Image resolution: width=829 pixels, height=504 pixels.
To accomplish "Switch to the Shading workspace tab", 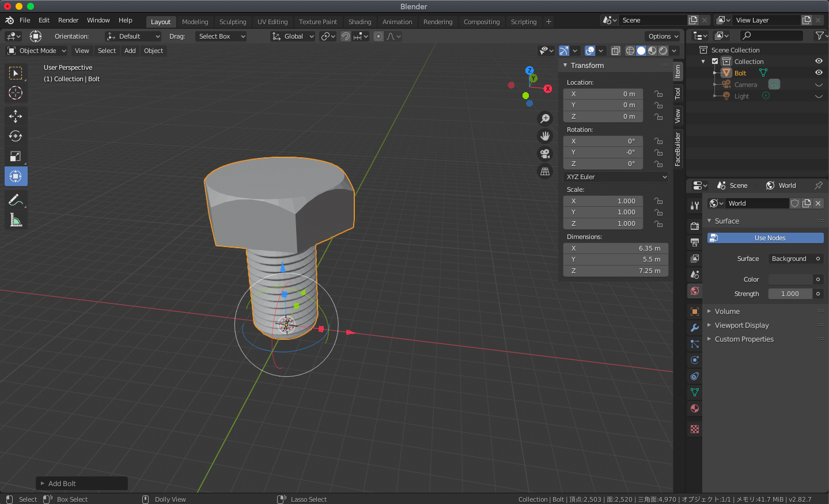I will point(359,21).
